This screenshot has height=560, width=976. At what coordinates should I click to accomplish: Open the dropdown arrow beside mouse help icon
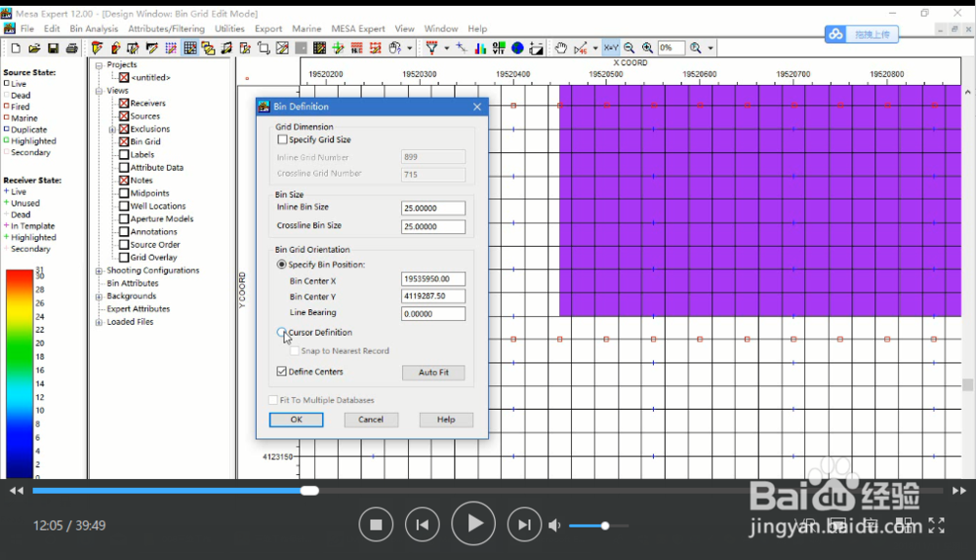(410, 48)
